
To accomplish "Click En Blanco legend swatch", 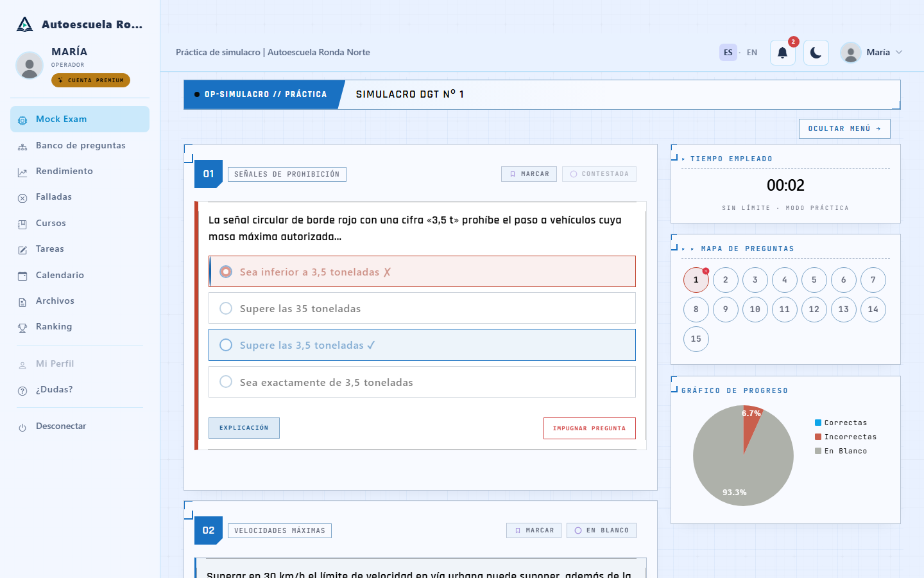I will [818, 451].
